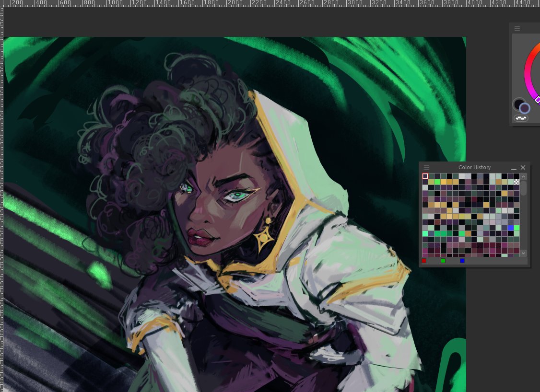Pick the bright blue swatch in Color History
Viewport: 540px width, 392px height.
click(x=511, y=228)
